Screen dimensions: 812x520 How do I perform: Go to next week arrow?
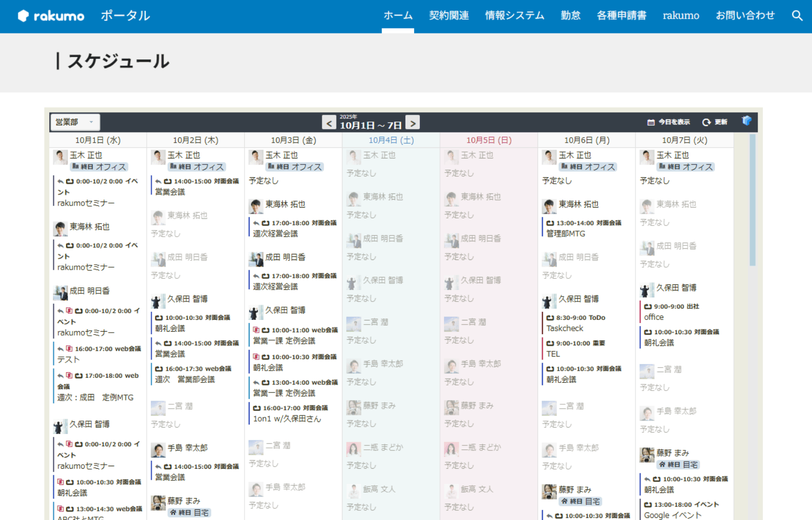tap(413, 123)
